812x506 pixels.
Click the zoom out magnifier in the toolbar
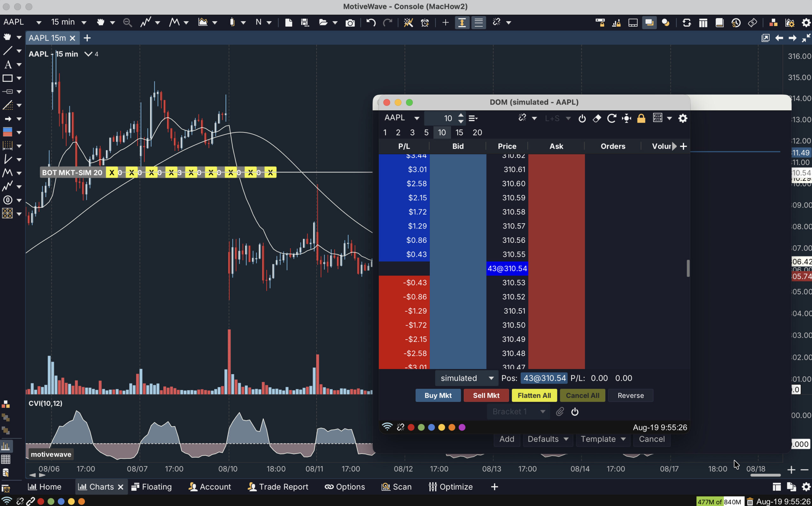click(127, 23)
